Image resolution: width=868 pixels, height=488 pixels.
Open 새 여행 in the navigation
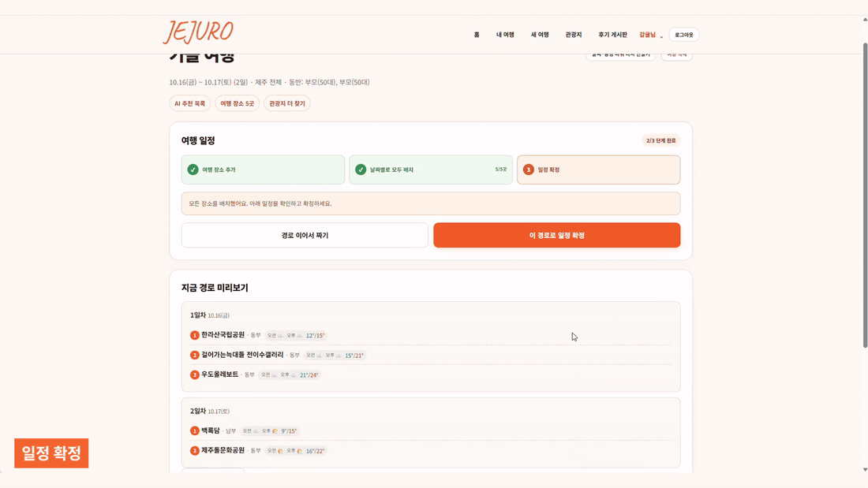coord(540,35)
